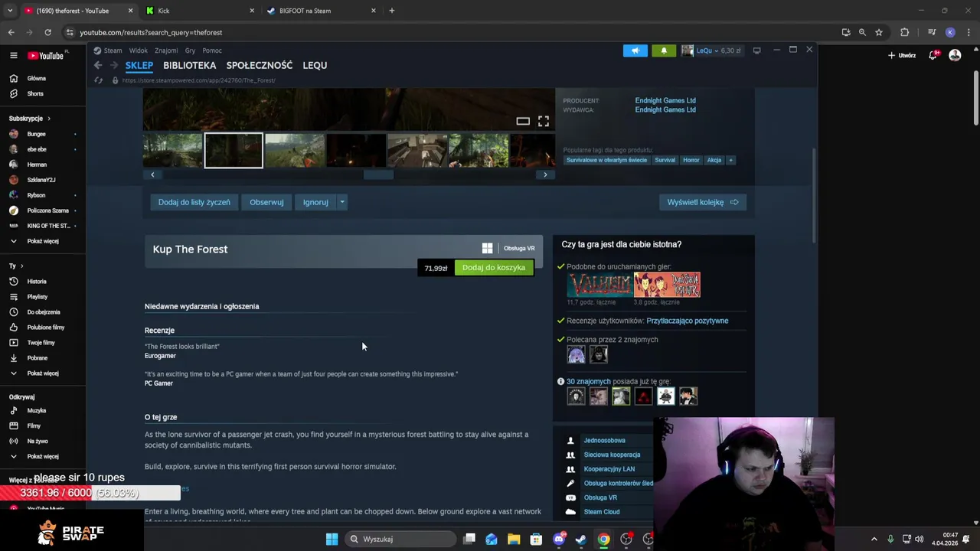Open Steam from the taskbar
Image resolution: width=980 pixels, height=551 pixels.
(x=581, y=539)
